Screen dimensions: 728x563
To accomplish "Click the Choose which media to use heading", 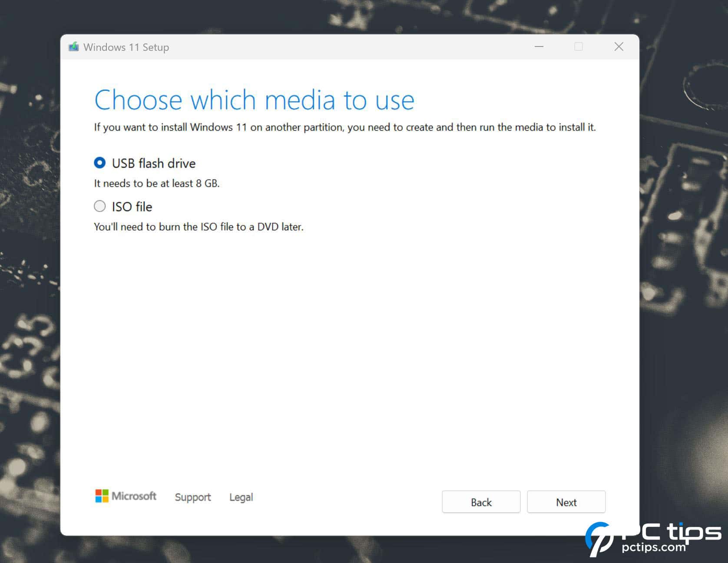I will (x=254, y=99).
